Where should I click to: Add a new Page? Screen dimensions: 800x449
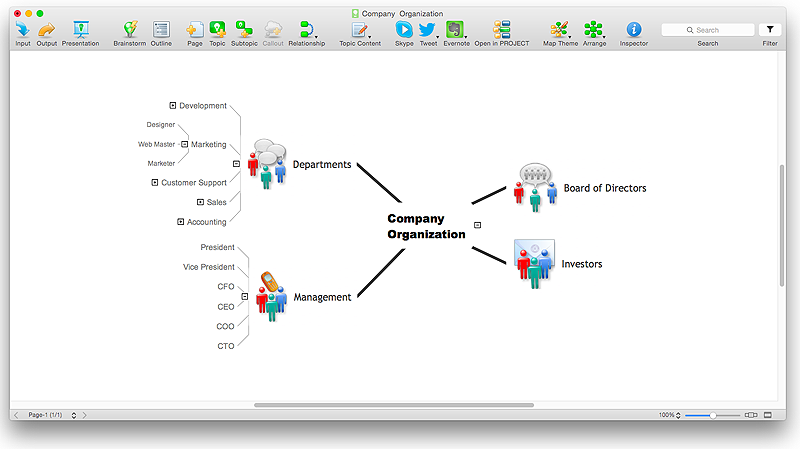tap(194, 30)
